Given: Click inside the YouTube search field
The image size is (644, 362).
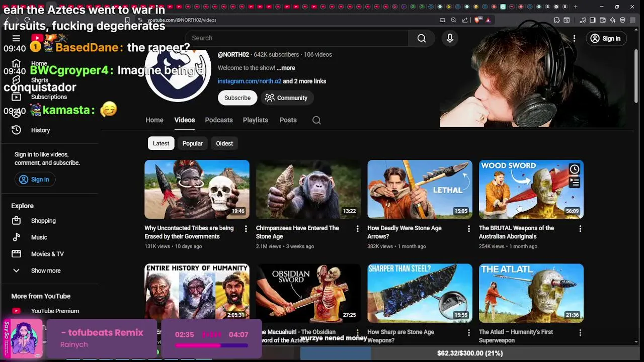Looking at the screenshot, I should pos(297,38).
